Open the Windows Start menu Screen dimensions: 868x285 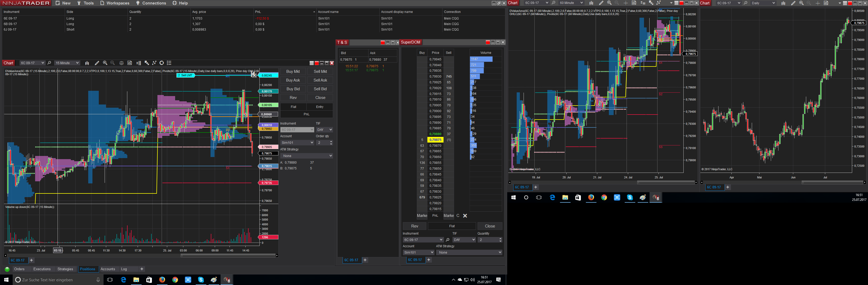coord(6,280)
